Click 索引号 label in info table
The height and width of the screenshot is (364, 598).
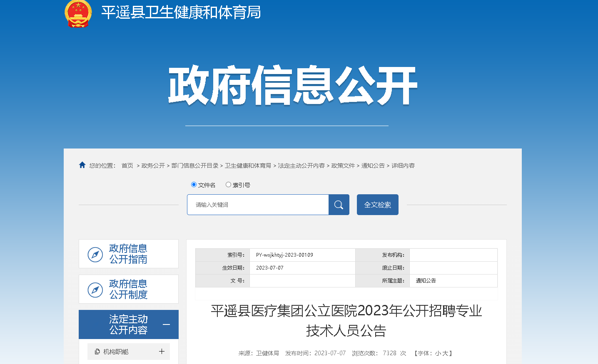236,255
